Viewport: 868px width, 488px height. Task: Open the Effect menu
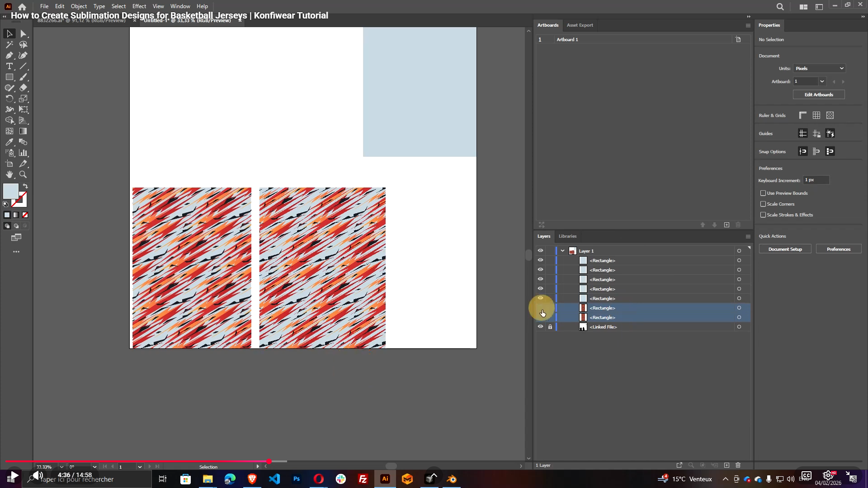(x=139, y=6)
